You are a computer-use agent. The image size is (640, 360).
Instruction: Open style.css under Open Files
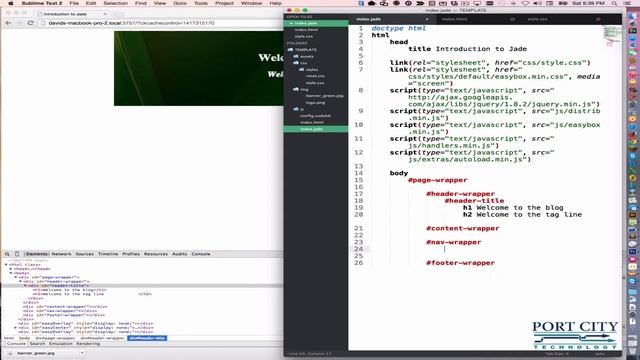coord(304,36)
